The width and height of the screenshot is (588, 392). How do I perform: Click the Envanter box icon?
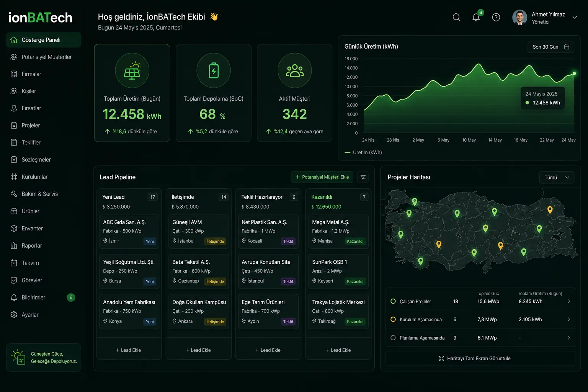(14, 229)
